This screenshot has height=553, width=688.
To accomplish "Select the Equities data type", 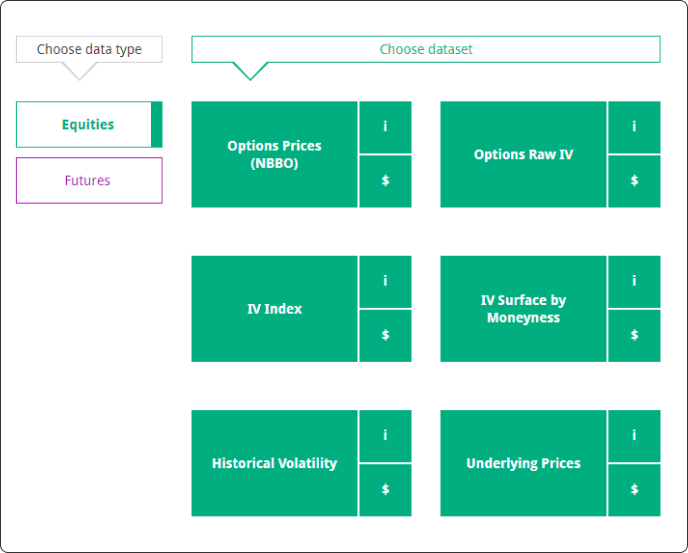I will coord(88,125).
